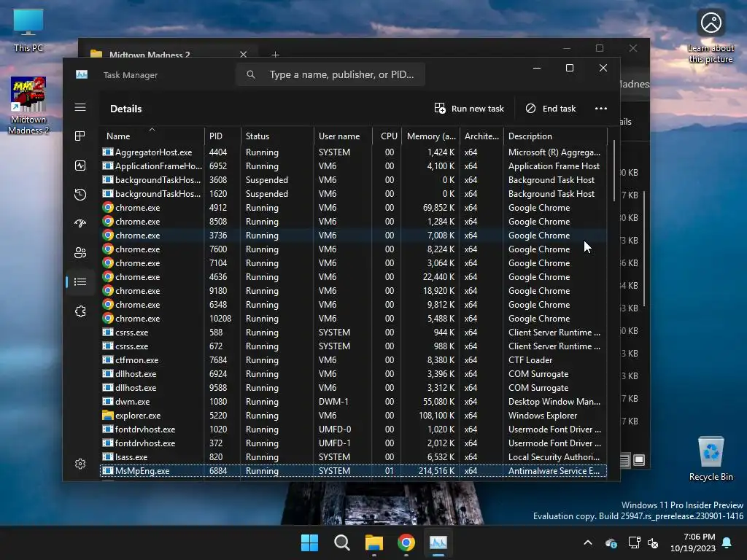
Task: Open Task Manager hamburger navigation menu
Action: (x=80, y=108)
